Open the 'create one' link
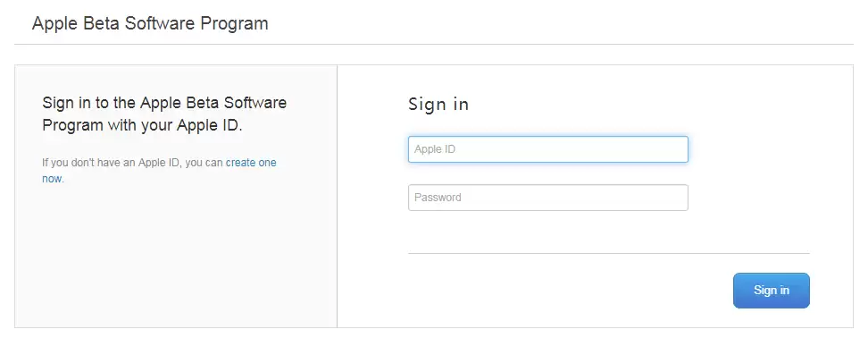Viewport: 868px width, 338px height. pos(251,163)
